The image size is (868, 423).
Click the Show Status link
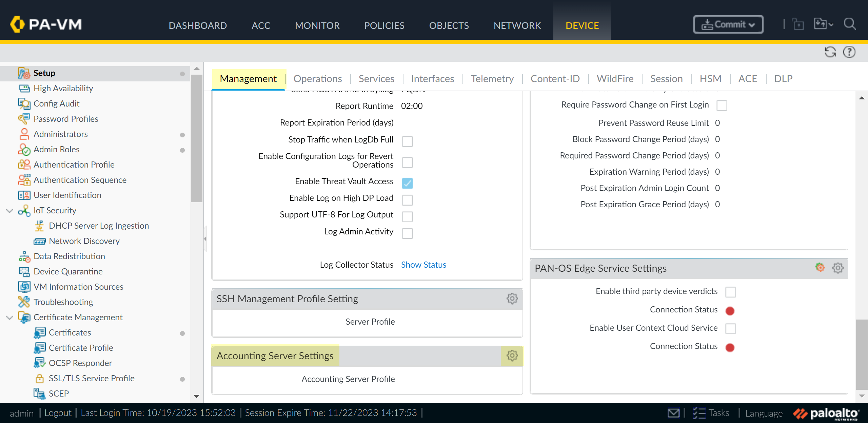coord(423,265)
